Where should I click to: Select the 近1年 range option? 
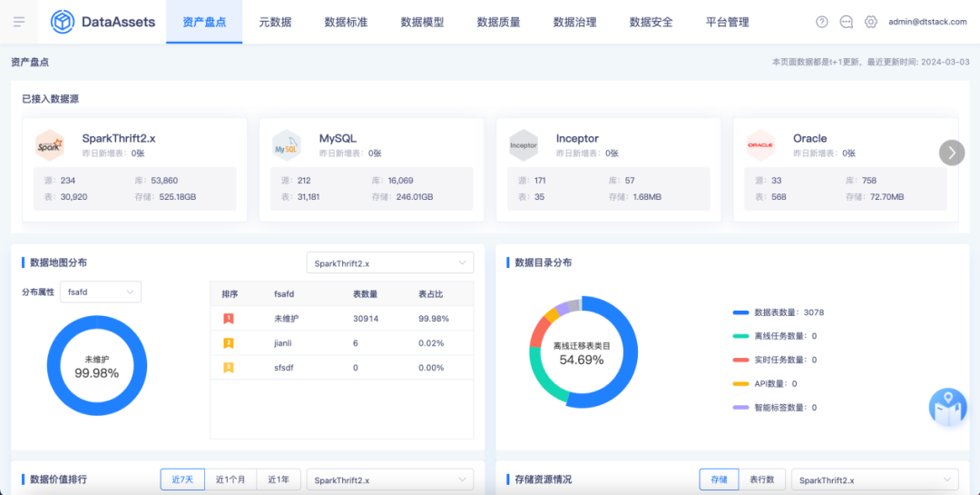(279, 480)
